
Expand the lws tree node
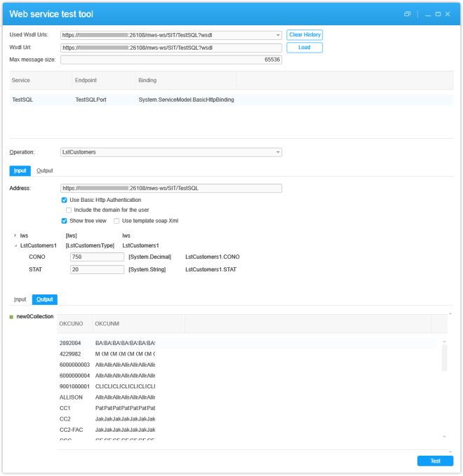pos(15,236)
